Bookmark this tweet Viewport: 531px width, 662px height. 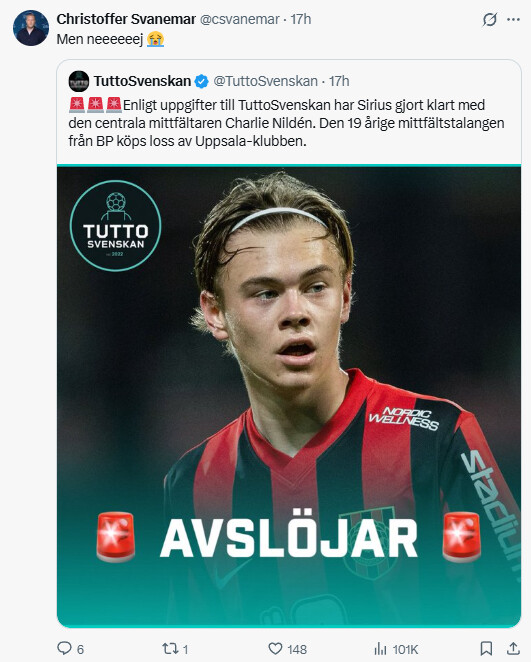point(486,648)
